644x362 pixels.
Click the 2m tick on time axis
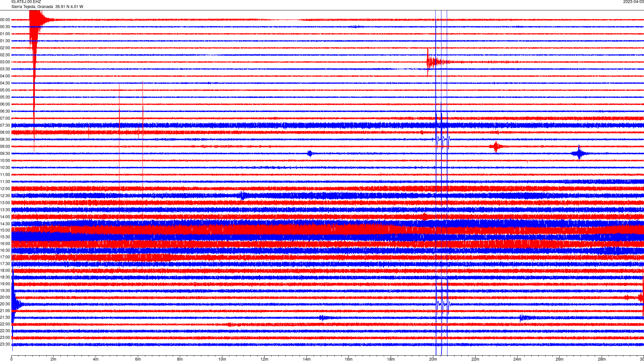coord(54,359)
